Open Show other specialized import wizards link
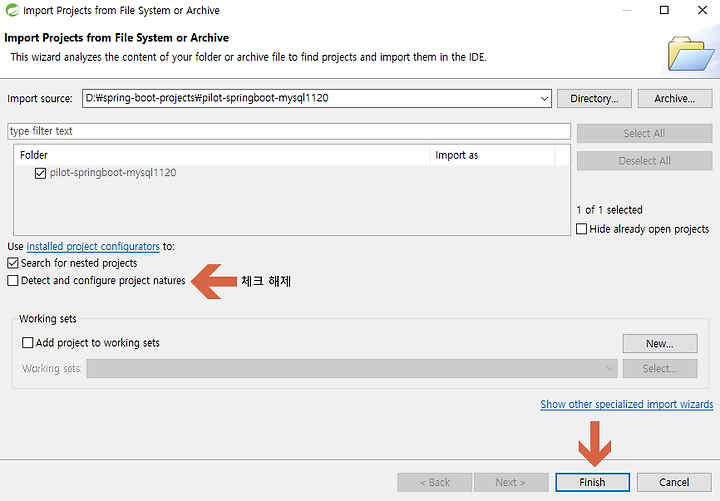The width and height of the screenshot is (720, 501). (626, 405)
